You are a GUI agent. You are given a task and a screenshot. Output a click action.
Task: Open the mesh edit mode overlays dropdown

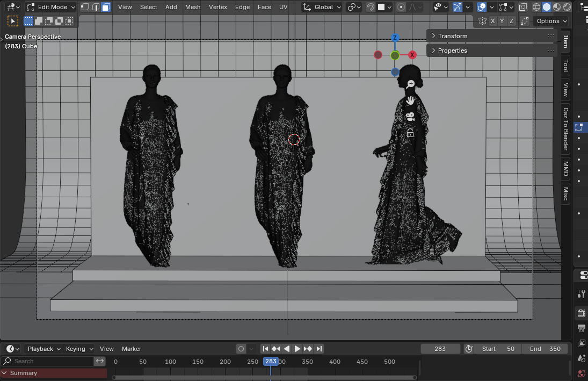coord(505,7)
